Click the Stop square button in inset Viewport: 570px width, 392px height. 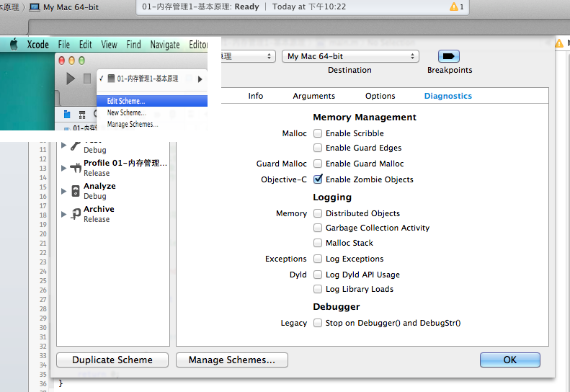87,79
